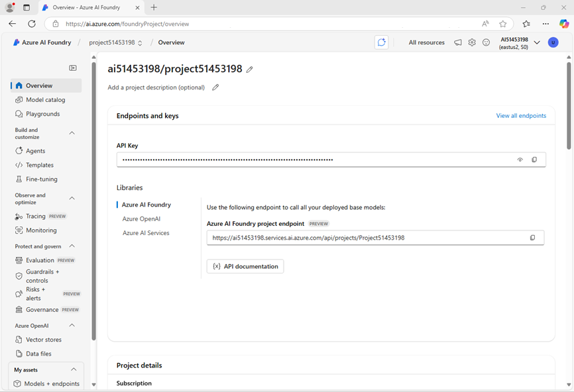Open Model catalog in the sidebar
This screenshot has height=392, width=574.
click(46, 100)
